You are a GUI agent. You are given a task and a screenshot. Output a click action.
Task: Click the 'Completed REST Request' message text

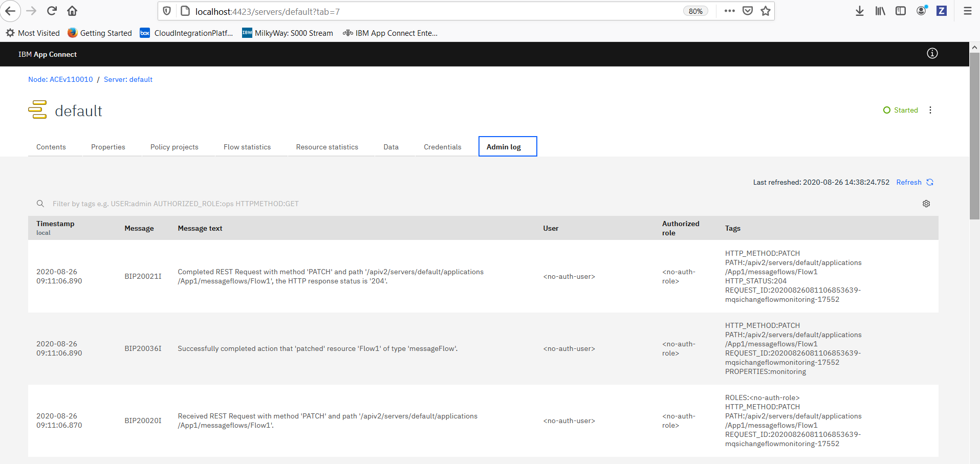pyautogui.click(x=331, y=276)
